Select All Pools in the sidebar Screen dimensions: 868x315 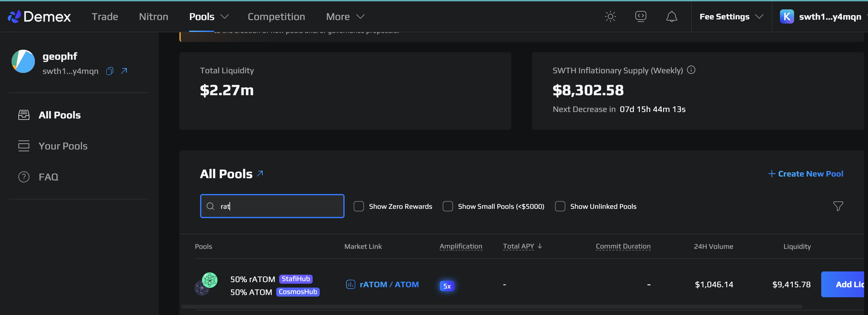[x=59, y=115]
